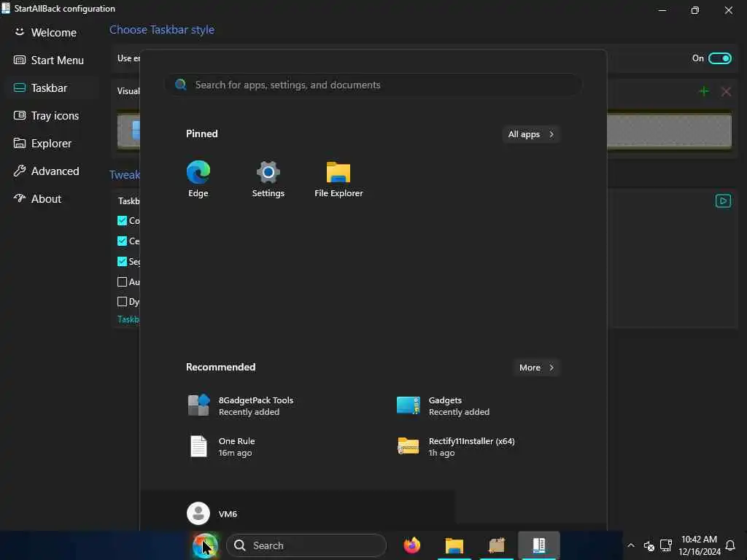Click the green plus add style icon
Viewport: 747px width, 560px height.
pos(704,91)
